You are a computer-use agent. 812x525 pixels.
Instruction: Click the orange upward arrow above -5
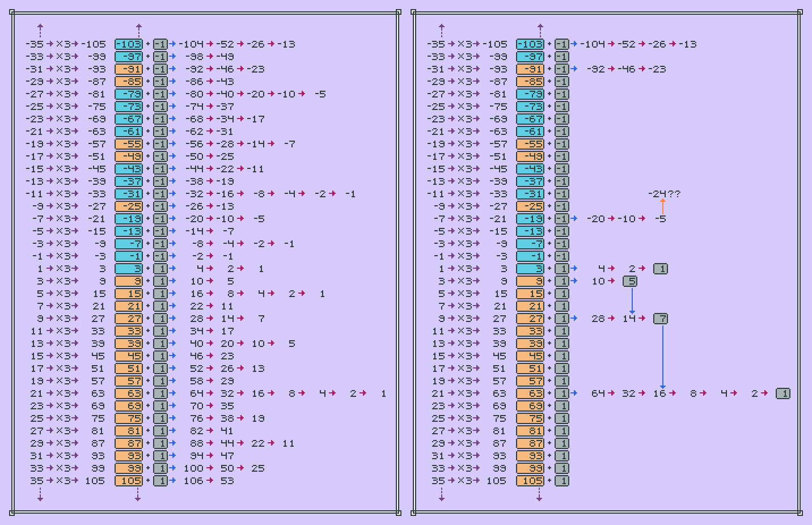pyautogui.click(x=662, y=206)
